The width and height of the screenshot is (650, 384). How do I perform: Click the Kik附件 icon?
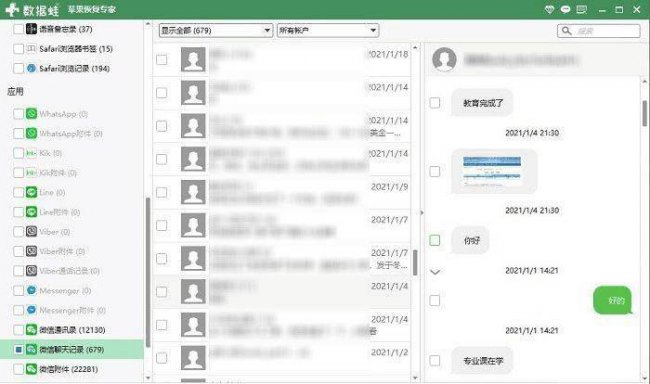click(32, 173)
